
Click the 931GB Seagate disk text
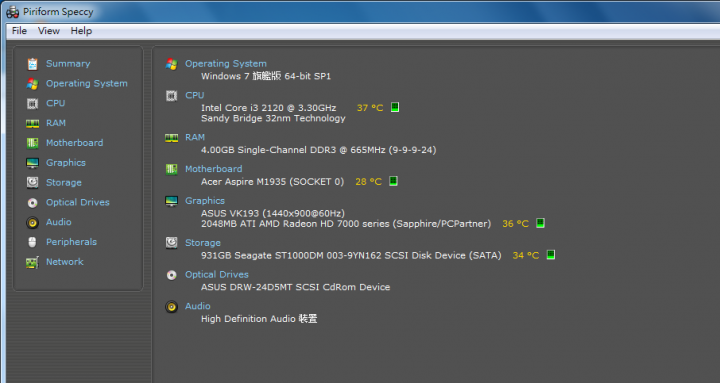tap(351, 255)
